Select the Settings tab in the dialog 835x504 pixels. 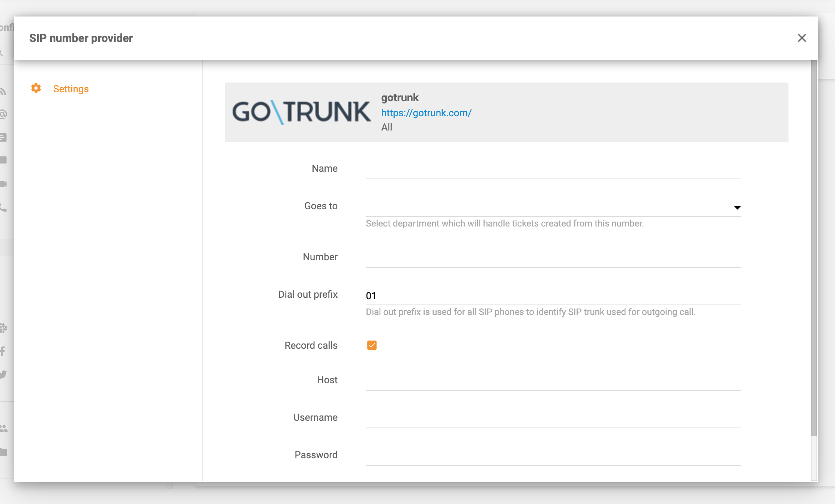71,88
